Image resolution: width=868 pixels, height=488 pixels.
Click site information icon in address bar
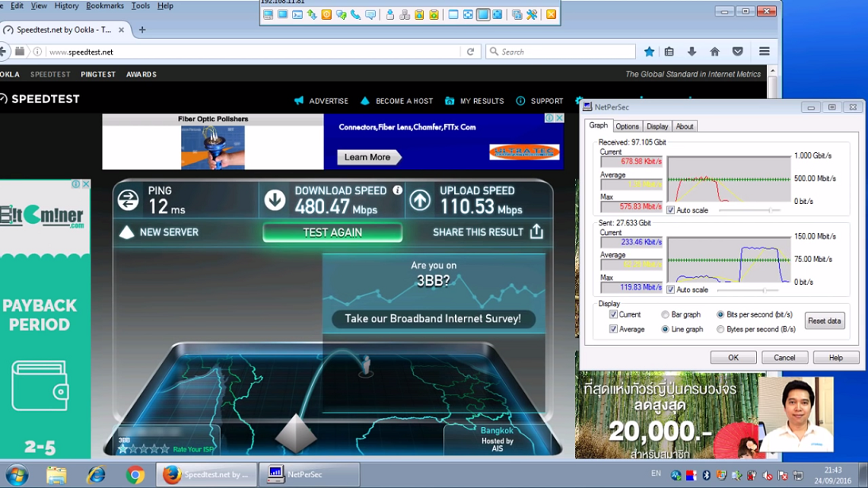point(37,52)
